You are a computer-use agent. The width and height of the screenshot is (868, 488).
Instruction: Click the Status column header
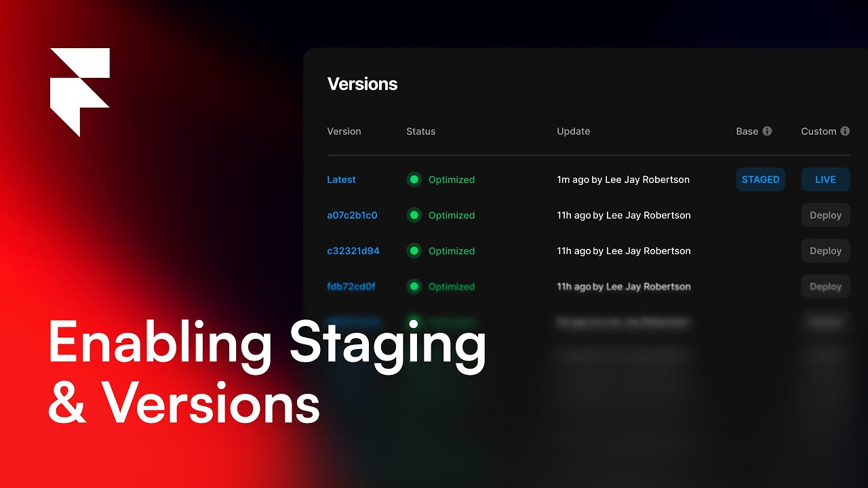tap(420, 131)
